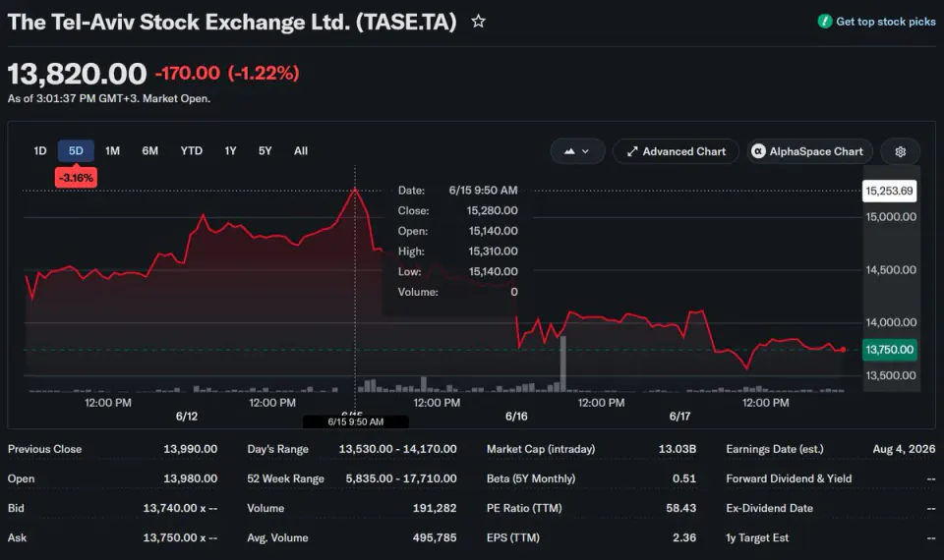Follow the Get top stock picks link
Viewport: 944px width, 560px height.
point(886,22)
